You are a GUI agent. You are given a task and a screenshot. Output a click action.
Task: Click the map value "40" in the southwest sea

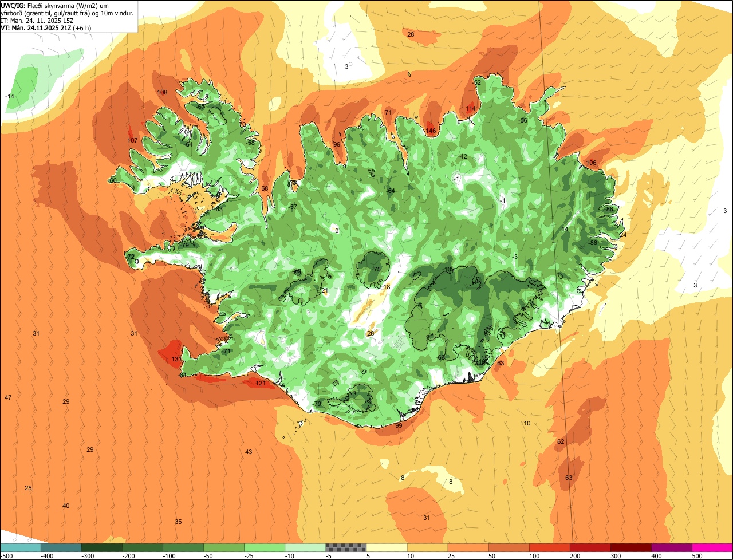pyautogui.click(x=66, y=506)
